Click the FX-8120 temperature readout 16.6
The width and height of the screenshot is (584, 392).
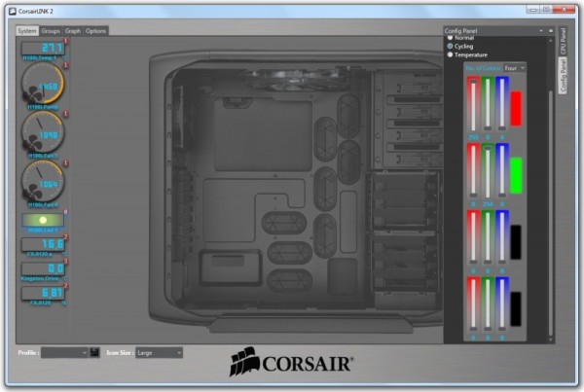coord(44,244)
